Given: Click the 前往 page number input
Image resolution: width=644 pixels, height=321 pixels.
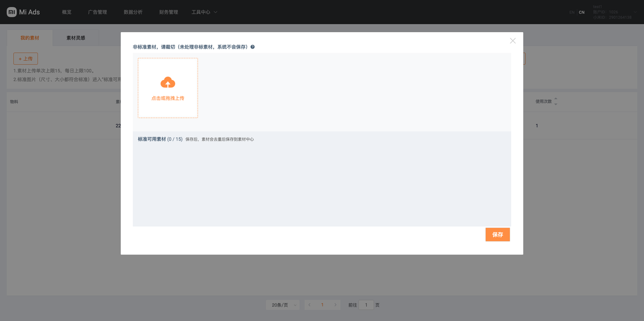Looking at the screenshot, I should pos(366,305).
